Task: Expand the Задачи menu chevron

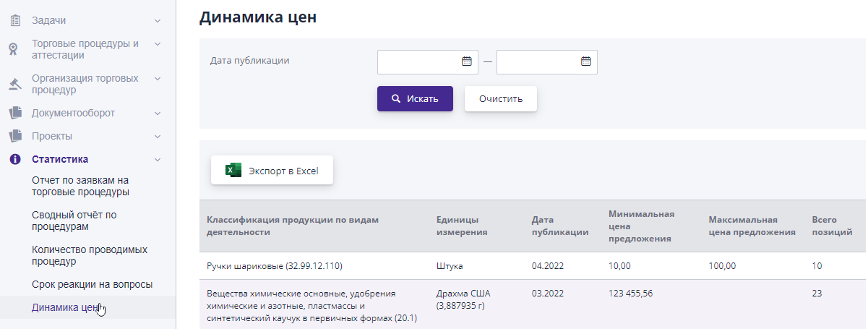Action: tap(158, 21)
